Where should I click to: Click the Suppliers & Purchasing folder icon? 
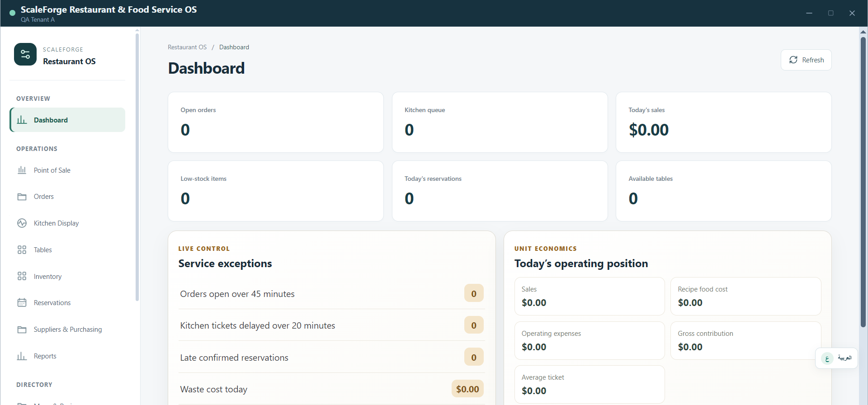point(22,330)
